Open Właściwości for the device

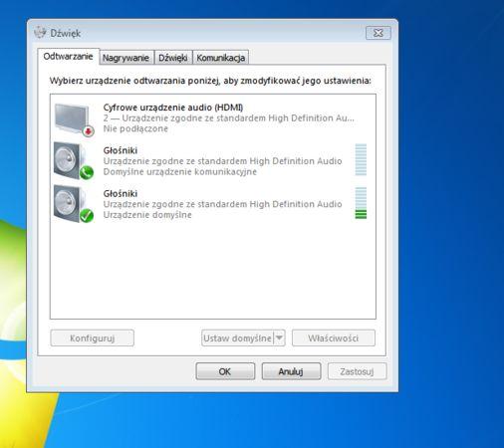(334, 337)
